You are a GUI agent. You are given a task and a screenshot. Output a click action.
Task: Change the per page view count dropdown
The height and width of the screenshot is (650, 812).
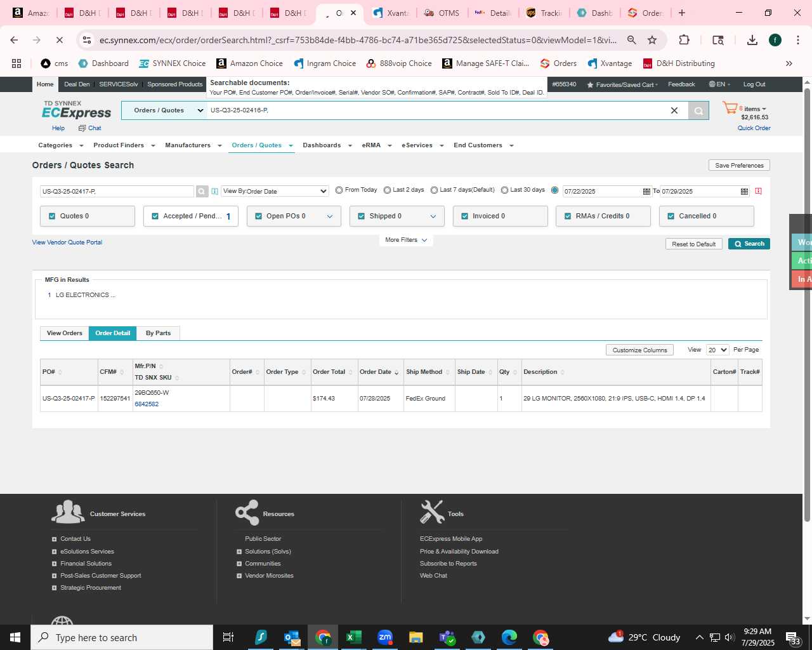[x=718, y=350]
